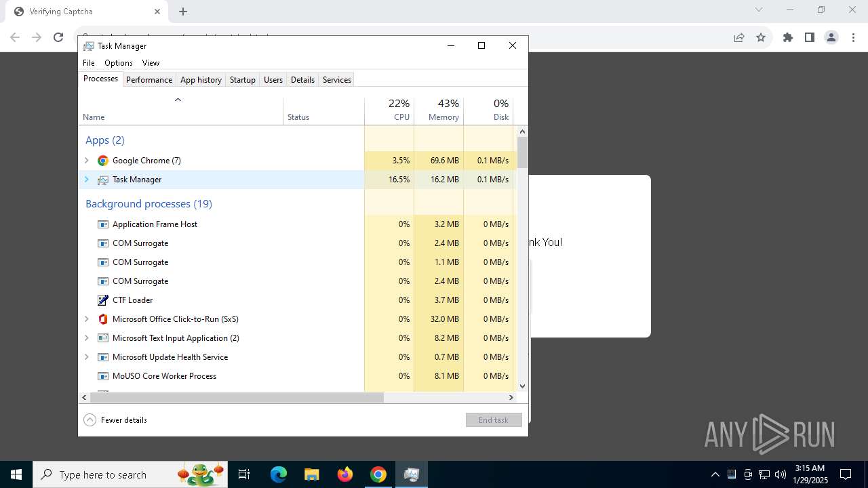Open Chrome three-dot menu
868x488 pixels.
pyautogui.click(x=853, y=37)
